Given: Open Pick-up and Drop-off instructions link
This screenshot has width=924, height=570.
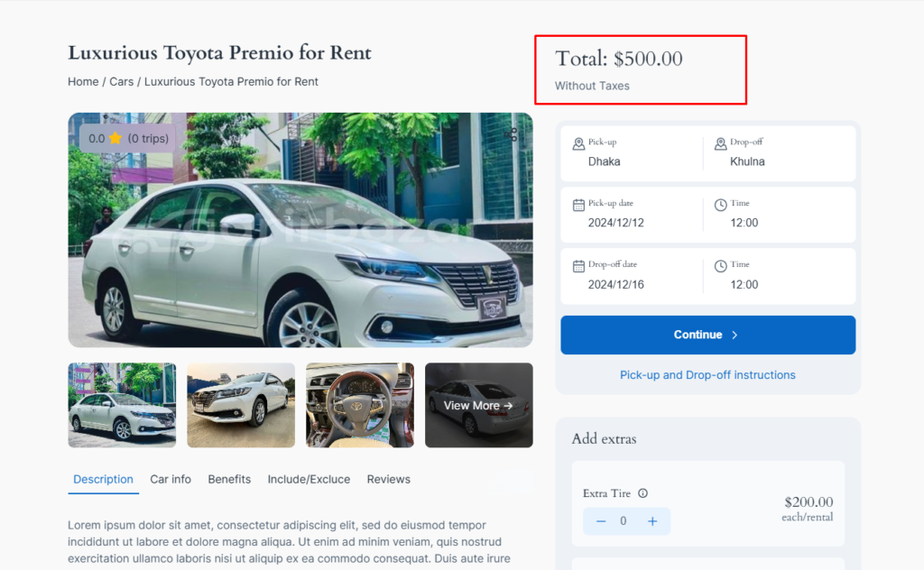Looking at the screenshot, I should coord(707,375).
